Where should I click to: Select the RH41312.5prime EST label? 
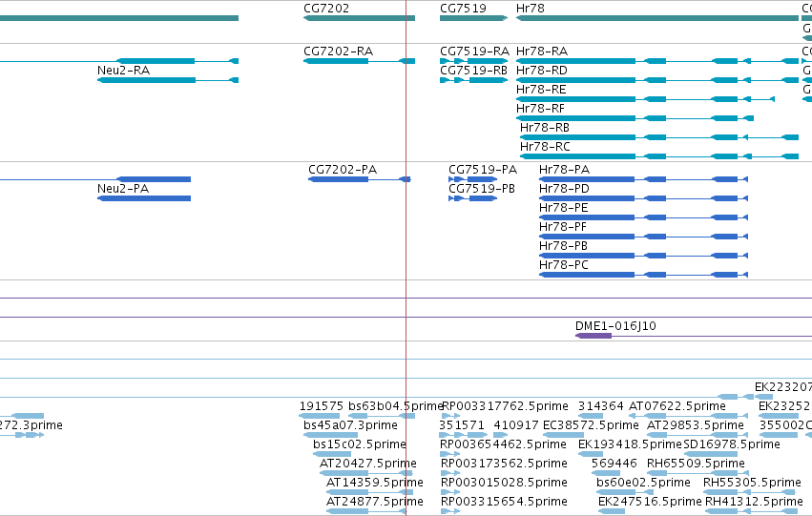(754, 502)
